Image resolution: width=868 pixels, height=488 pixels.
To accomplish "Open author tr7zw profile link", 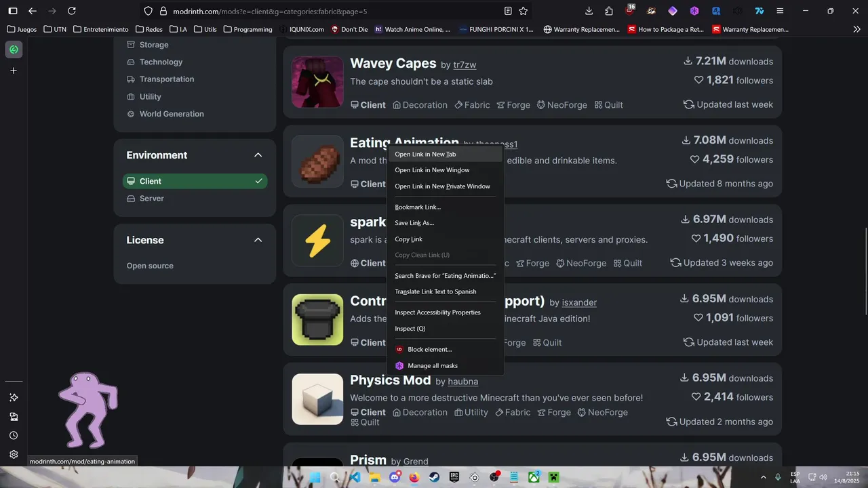I will [465, 64].
